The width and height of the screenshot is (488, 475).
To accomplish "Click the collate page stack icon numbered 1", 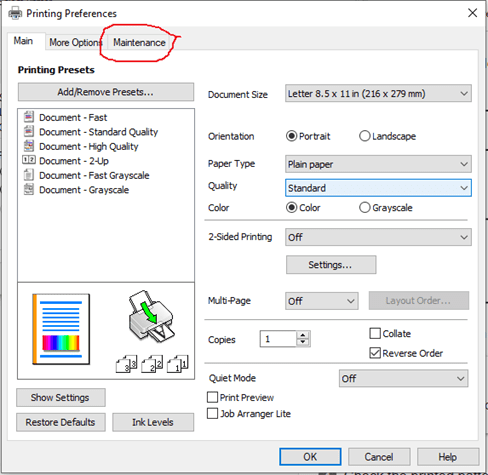I will coord(178,364).
